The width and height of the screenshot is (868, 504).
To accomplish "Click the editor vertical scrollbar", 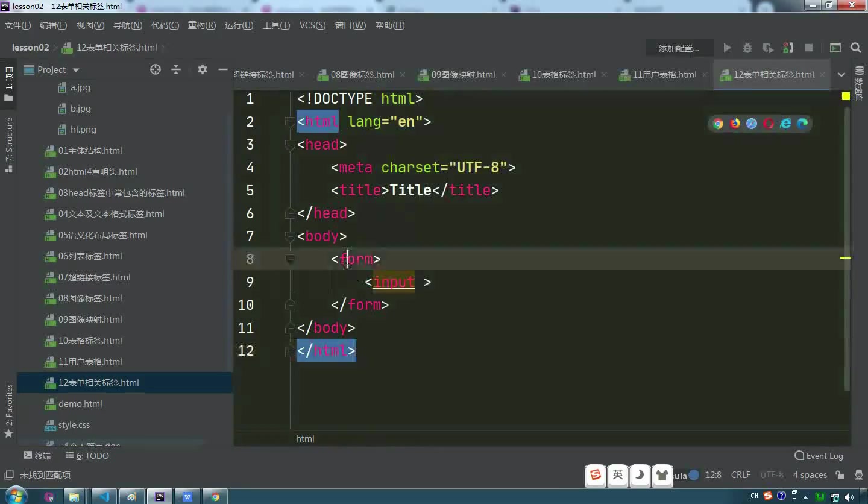I will point(846,247).
